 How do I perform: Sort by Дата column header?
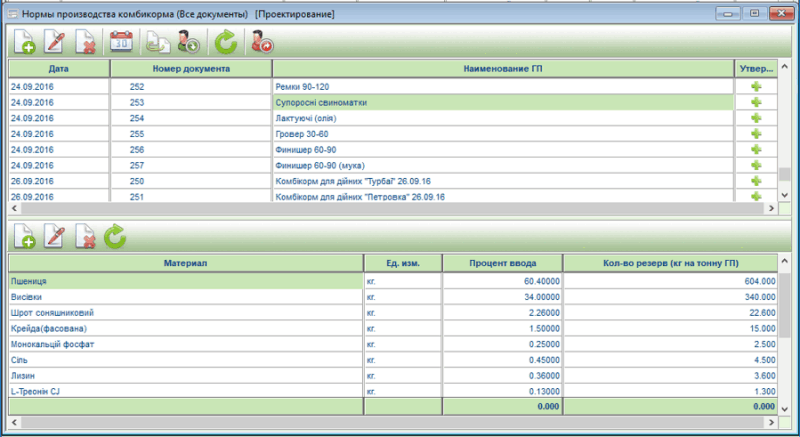click(58, 68)
